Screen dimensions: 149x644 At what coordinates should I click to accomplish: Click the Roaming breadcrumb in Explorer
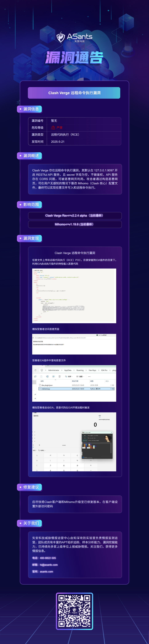[80, 370]
